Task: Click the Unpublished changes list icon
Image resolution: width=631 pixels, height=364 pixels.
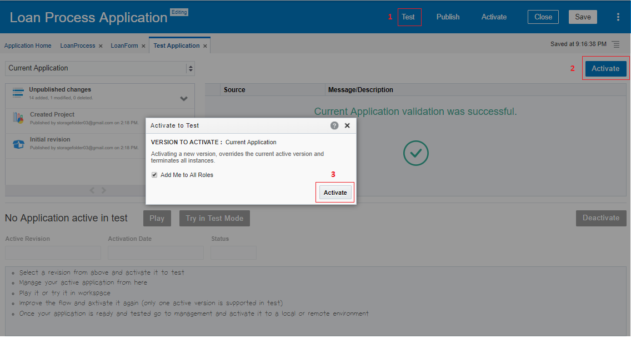Action: pos(18,93)
